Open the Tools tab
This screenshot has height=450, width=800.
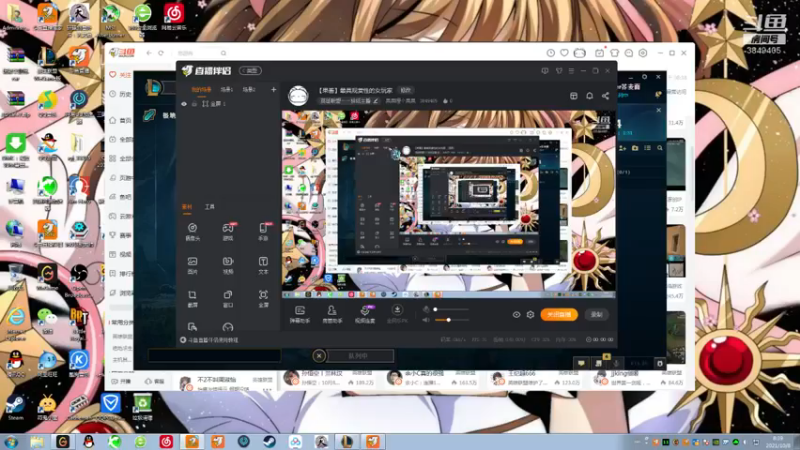coord(210,207)
